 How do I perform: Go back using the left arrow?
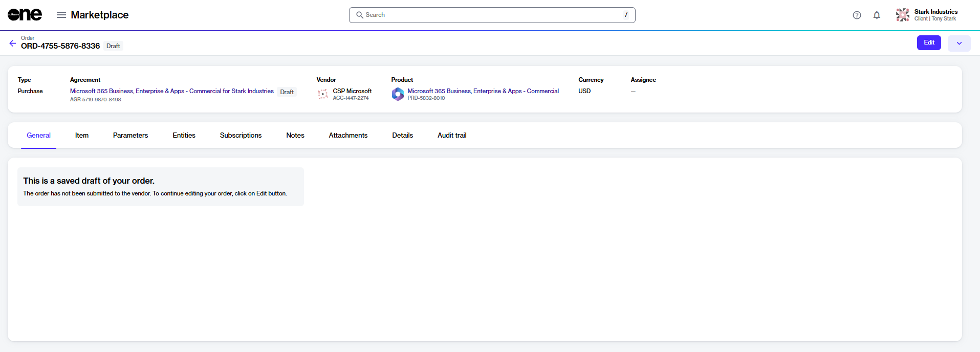click(13, 43)
